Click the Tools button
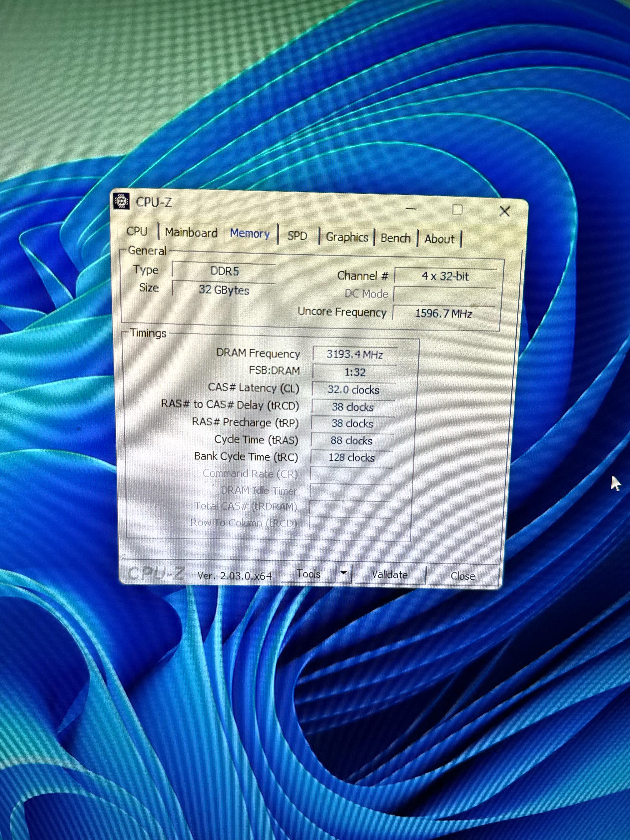Screen dimensions: 630x840 pyautogui.click(x=309, y=573)
